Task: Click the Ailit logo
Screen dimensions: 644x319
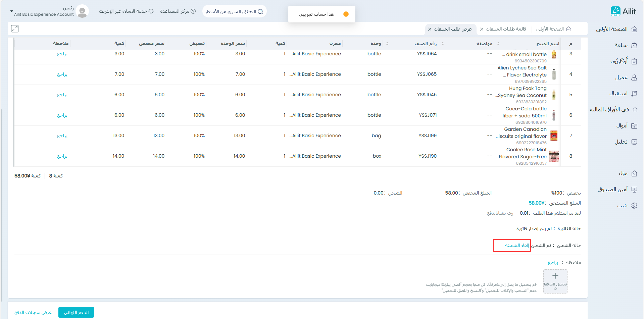Action: pyautogui.click(x=623, y=11)
